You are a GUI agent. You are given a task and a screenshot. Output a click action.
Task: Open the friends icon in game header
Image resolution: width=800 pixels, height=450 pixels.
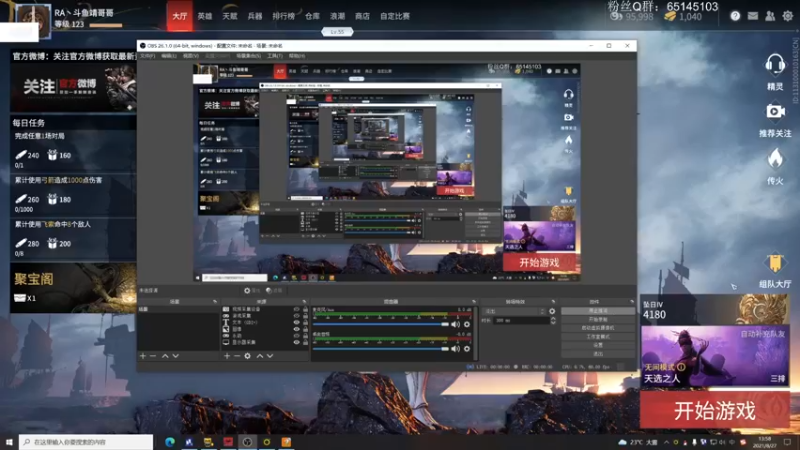pos(770,16)
